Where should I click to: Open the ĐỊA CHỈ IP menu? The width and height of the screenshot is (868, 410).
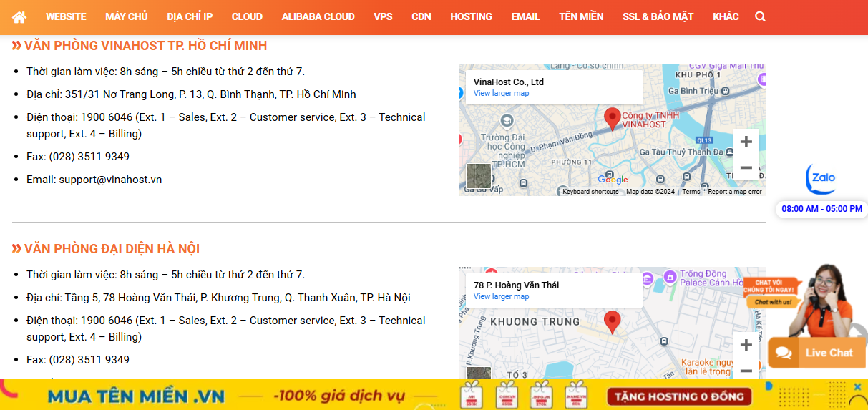pyautogui.click(x=190, y=16)
